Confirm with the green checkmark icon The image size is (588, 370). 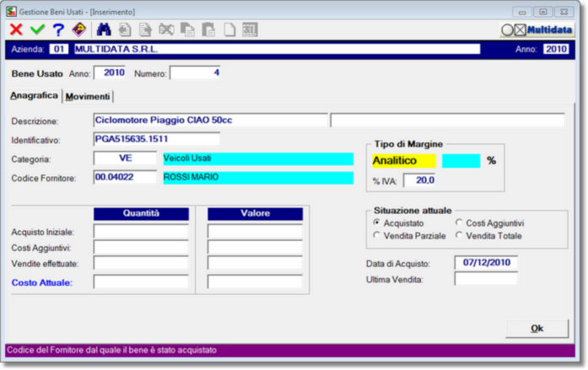click(x=37, y=29)
